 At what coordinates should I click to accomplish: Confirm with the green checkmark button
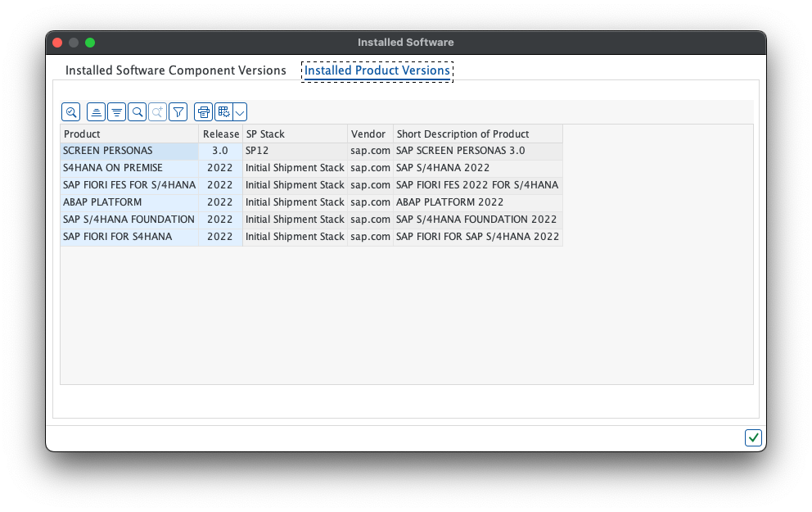pos(753,437)
